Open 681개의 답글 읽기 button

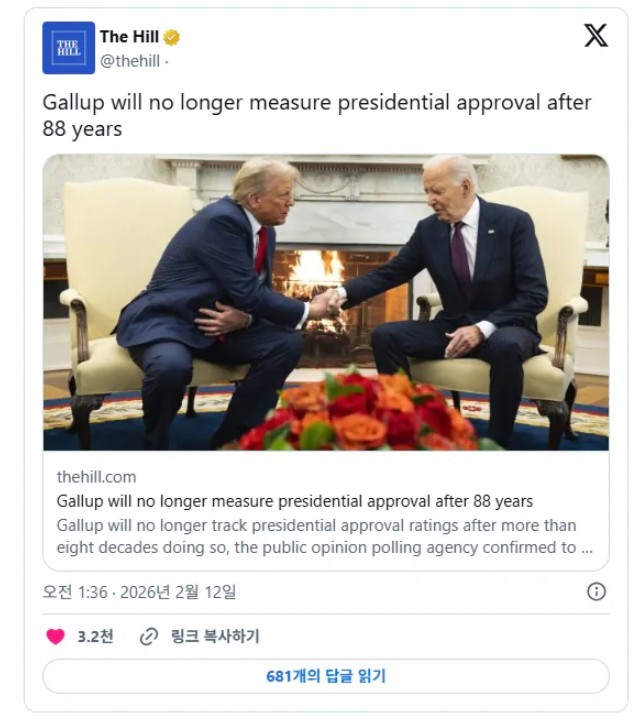tap(326, 676)
